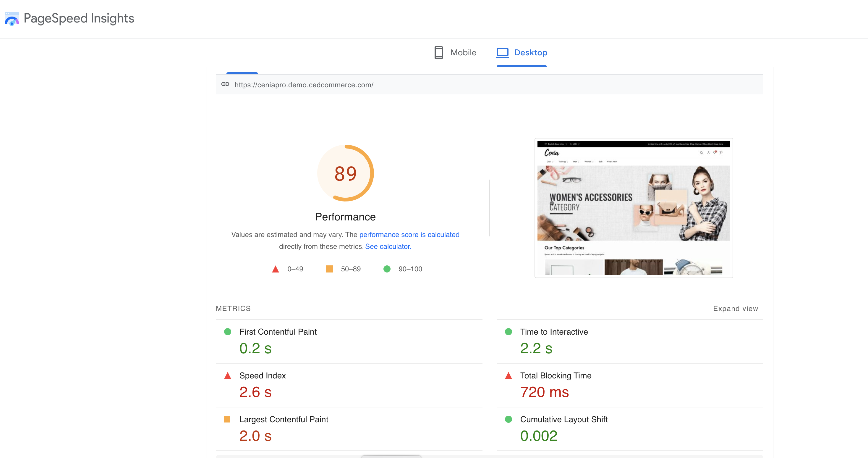The image size is (868, 458).
Task: Click the Speed Index label
Action: click(x=263, y=376)
